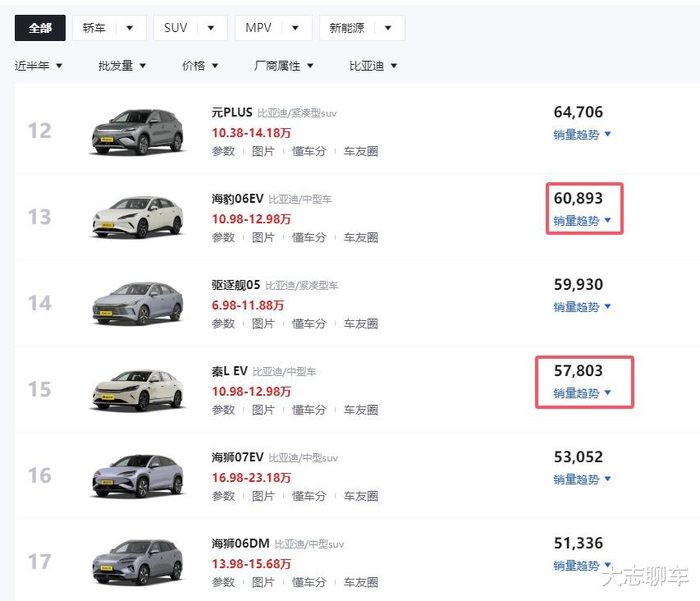Click 懂车分 for 秦L EV

click(x=309, y=410)
